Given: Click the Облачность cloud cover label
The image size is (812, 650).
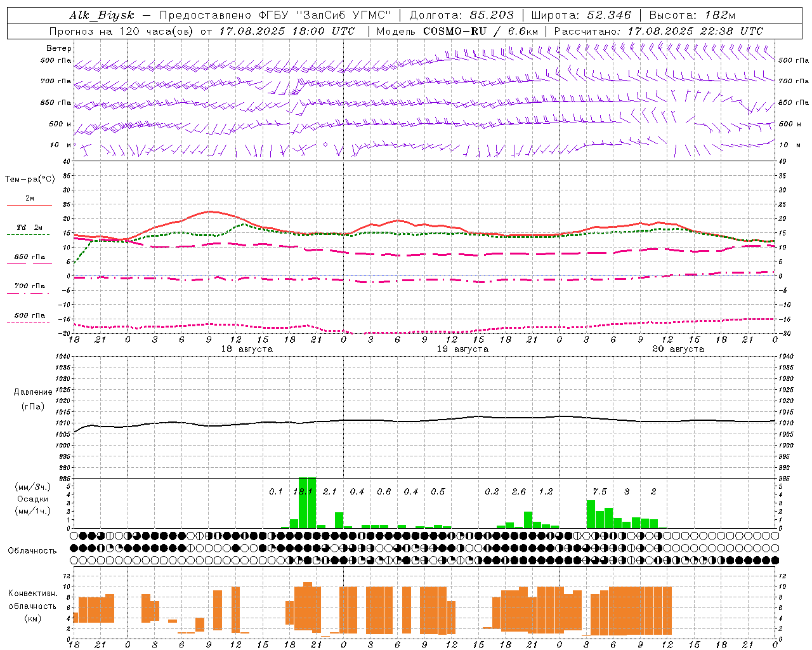Looking at the screenshot, I should coord(32,551).
